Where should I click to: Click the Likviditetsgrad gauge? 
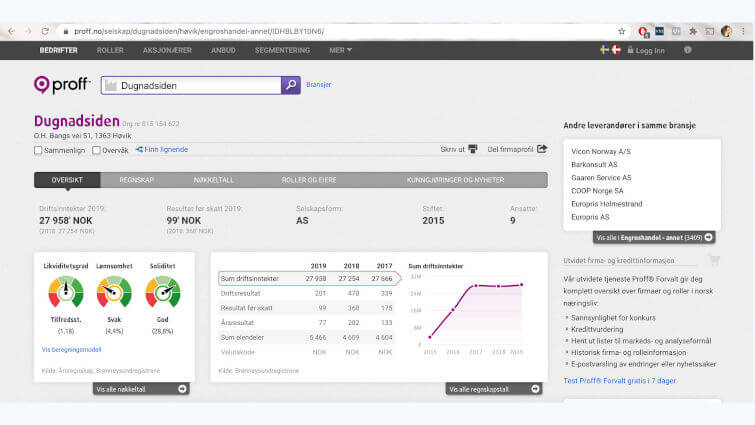pos(66,292)
